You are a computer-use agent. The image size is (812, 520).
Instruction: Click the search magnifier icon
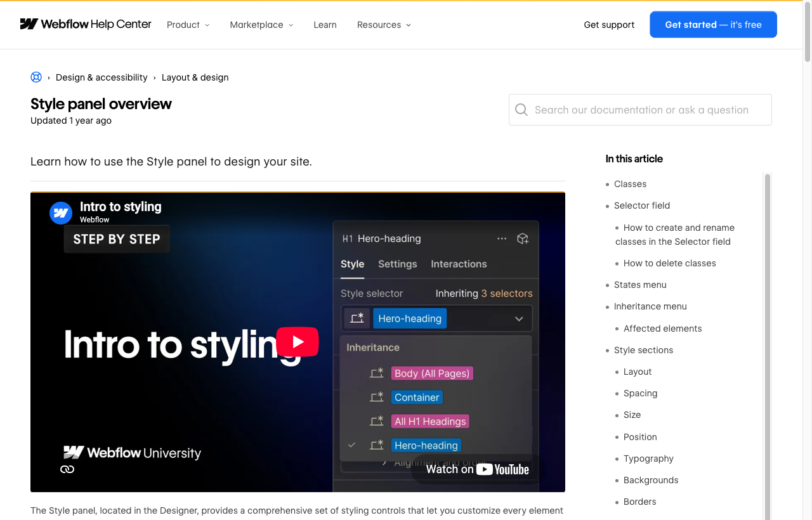521,110
